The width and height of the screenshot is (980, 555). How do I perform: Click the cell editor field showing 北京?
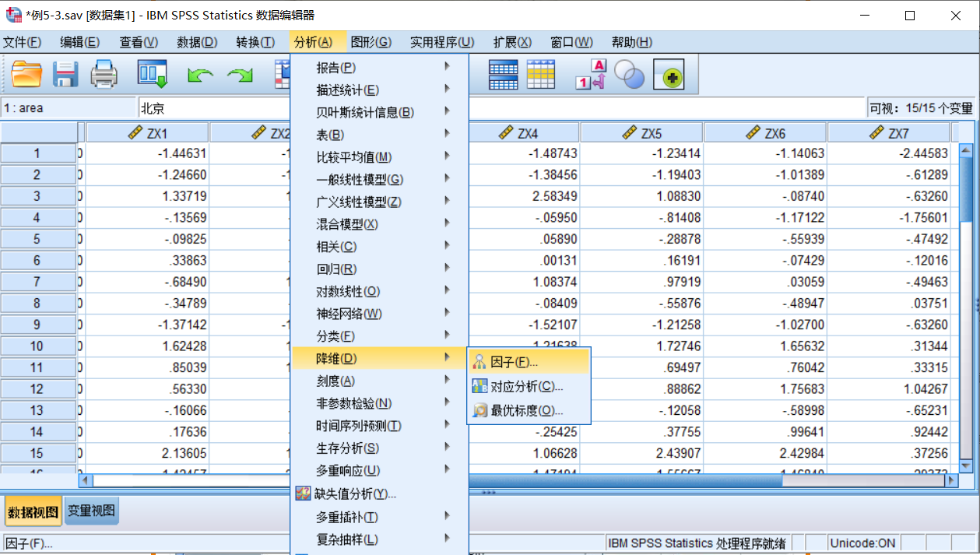click(x=502, y=108)
